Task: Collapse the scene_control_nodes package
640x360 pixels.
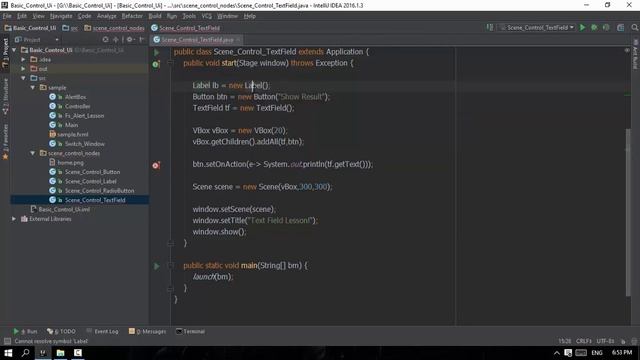Action: click(x=33, y=153)
